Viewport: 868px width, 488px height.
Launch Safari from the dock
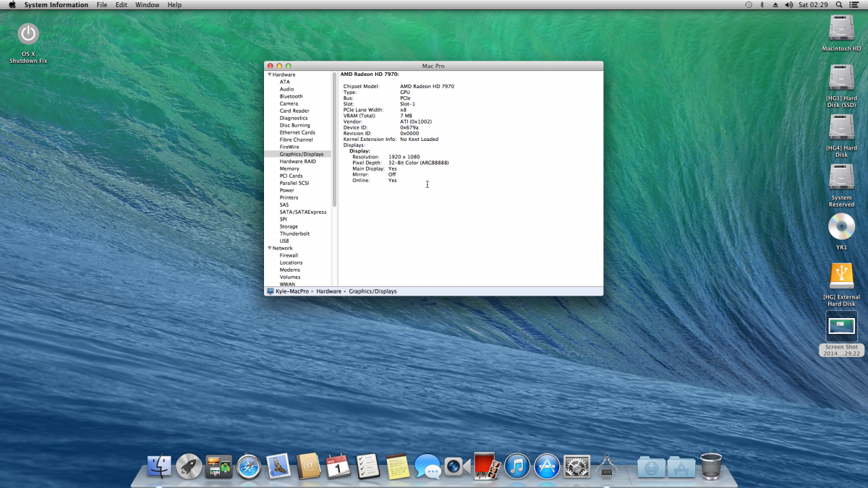coord(248,466)
